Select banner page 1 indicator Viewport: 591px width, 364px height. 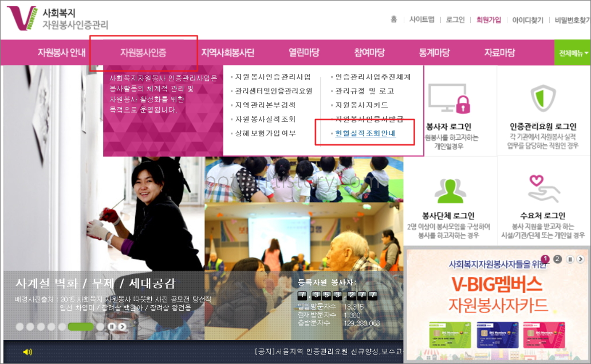pyautogui.click(x=545, y=259)
